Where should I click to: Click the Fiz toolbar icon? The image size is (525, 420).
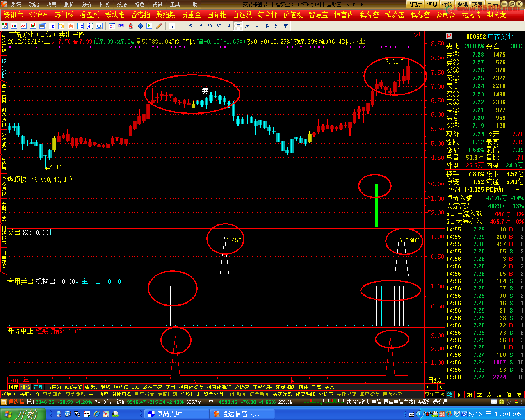tap(80, 26)
